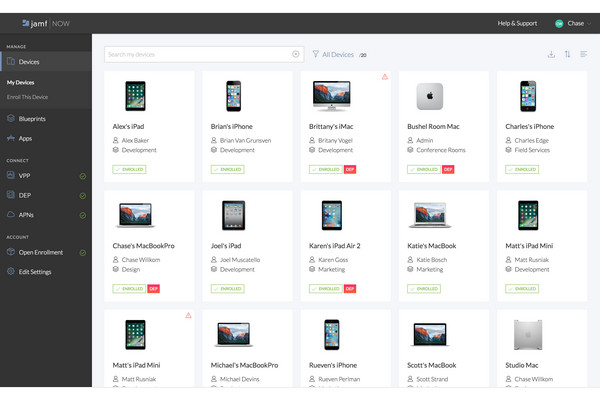Image resolution: width=600 pixels, height=400 pixels.
Task: Click the sort devices icon
Action: tap(567, 54)
